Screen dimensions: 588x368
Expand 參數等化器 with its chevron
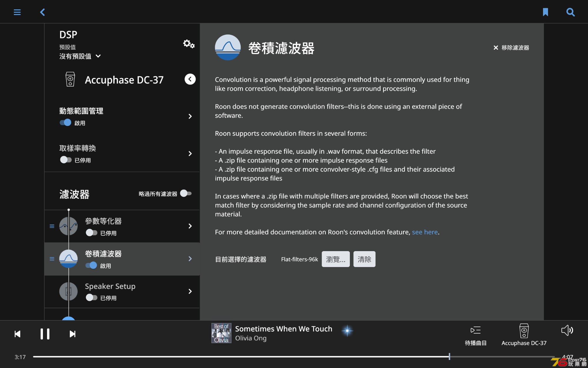[190, 226]
